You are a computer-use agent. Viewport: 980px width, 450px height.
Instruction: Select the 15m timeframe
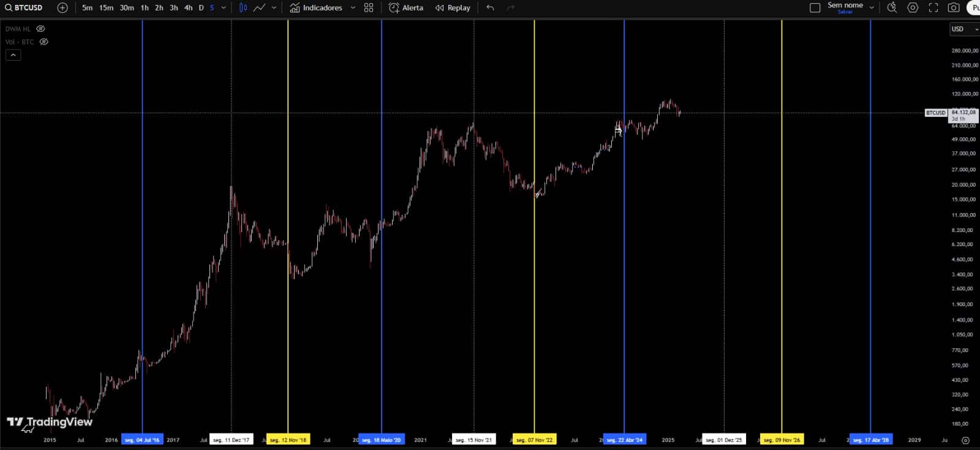(106, 8)
